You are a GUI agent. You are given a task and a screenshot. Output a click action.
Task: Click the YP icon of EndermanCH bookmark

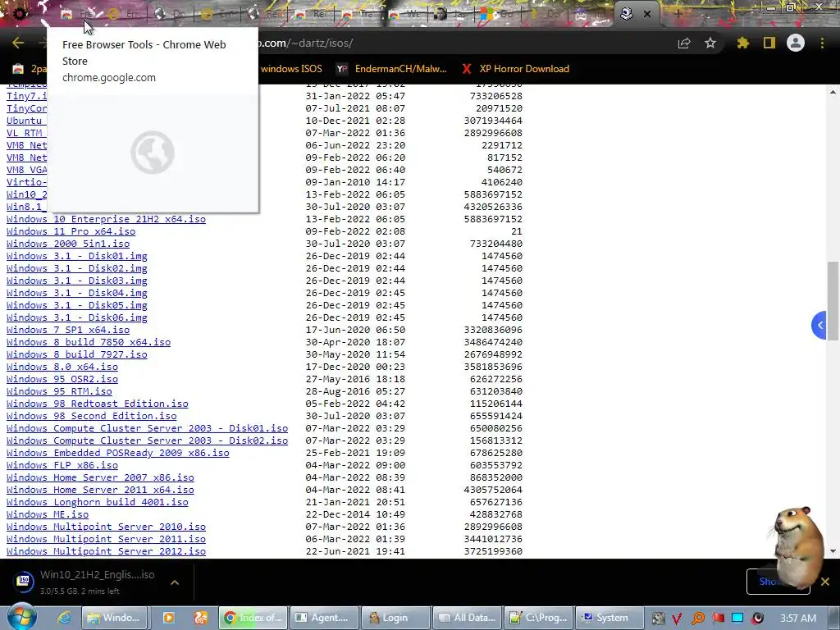[x=342, y=69]
